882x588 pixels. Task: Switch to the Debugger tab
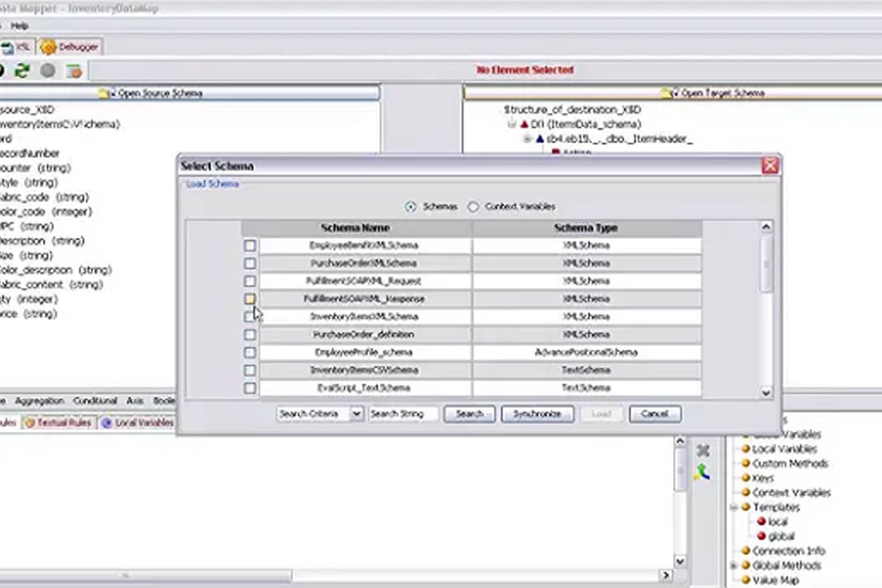(71, 47)
